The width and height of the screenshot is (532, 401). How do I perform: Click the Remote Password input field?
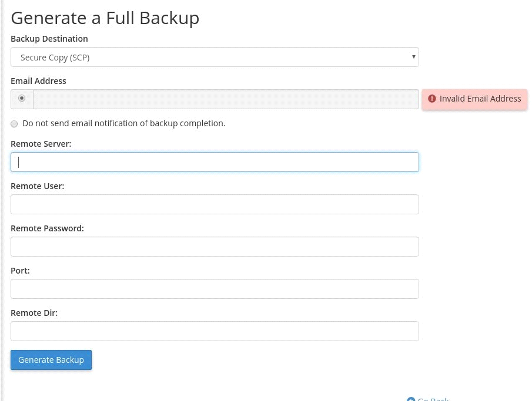point(215,247)
